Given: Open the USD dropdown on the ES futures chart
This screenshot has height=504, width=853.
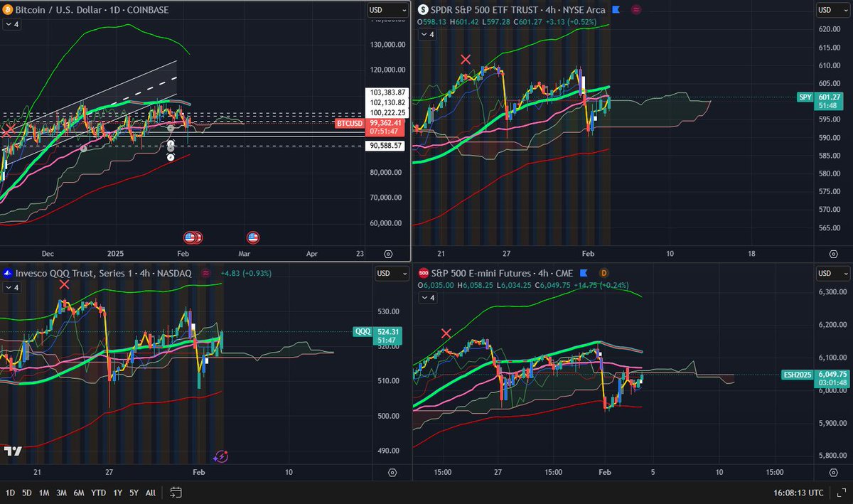Looking at the screenshot, I should [831, 273].
